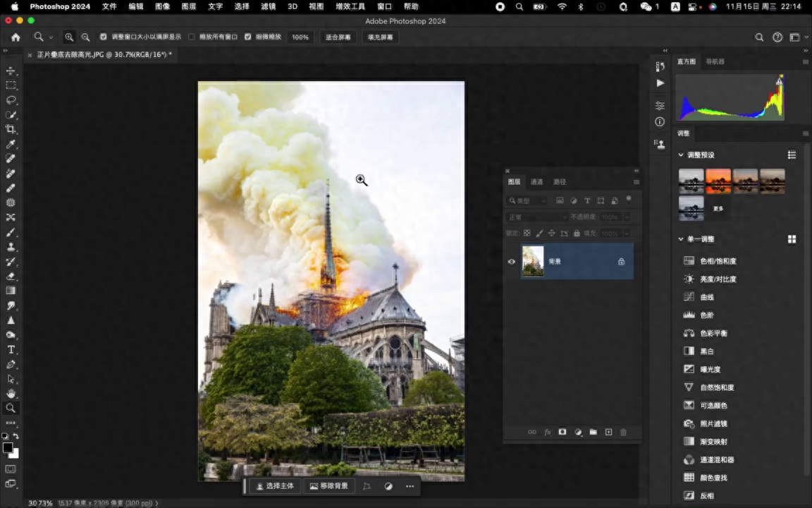Image resolution: width=812 pixels, height=508 pixels.
Task: Select the Clone Stamp tool
Action: [11, 247]
